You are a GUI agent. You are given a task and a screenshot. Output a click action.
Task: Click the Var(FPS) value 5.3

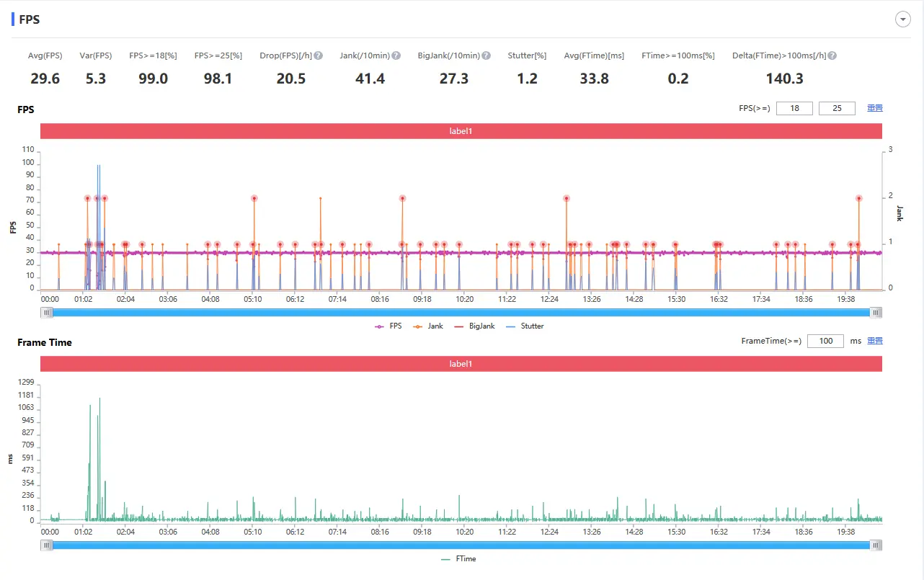(x=95, y=79)
